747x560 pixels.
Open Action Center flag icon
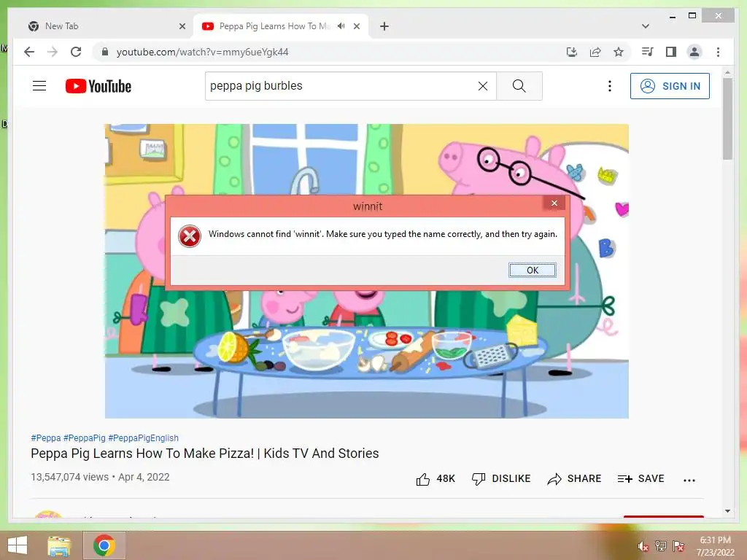[678, 546]
